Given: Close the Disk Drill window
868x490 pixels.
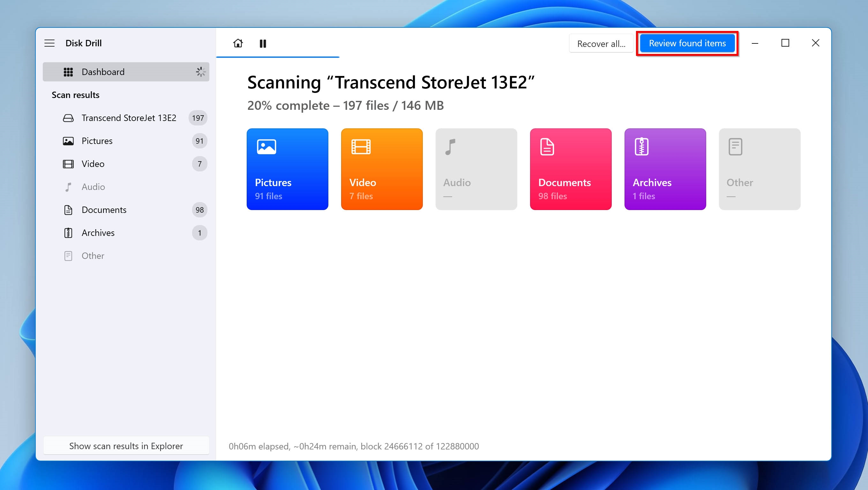Looking at the screenshot, I should pos(816,43).
